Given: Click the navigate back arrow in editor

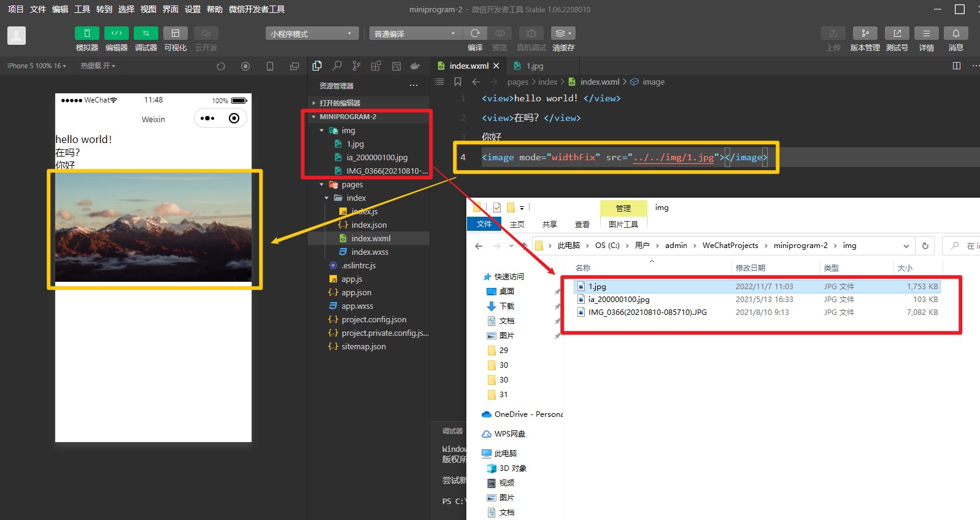Looking at the screenshot, I should point(476,82).
